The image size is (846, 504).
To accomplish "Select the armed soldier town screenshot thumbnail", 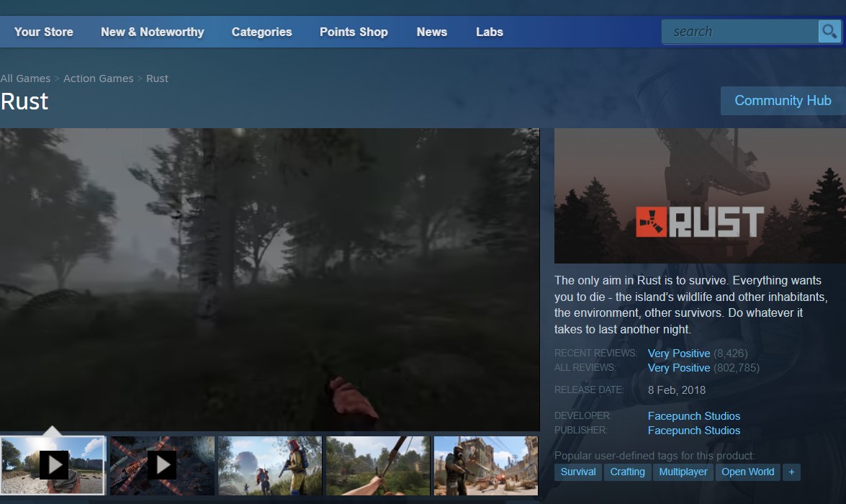I will (x=486, y=465).
